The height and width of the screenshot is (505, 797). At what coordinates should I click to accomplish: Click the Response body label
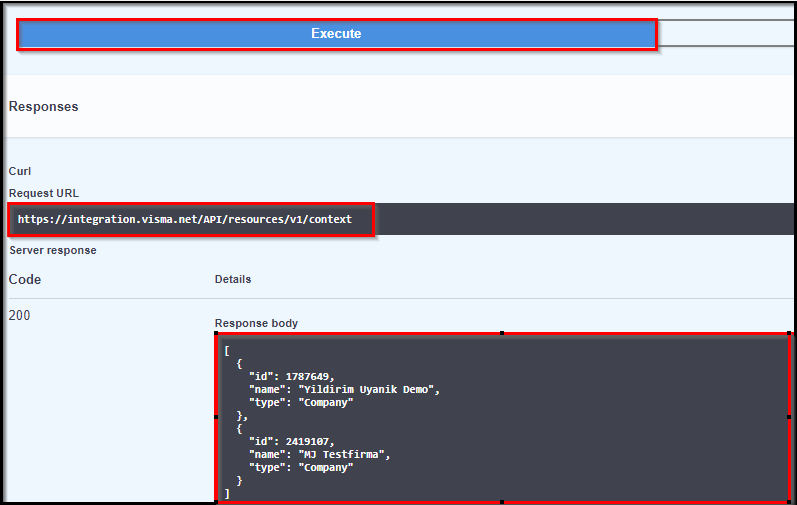[x=256, y=324]
